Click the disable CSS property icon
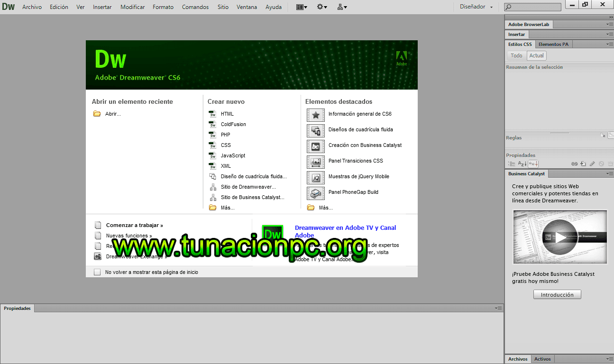 [601, 164]
